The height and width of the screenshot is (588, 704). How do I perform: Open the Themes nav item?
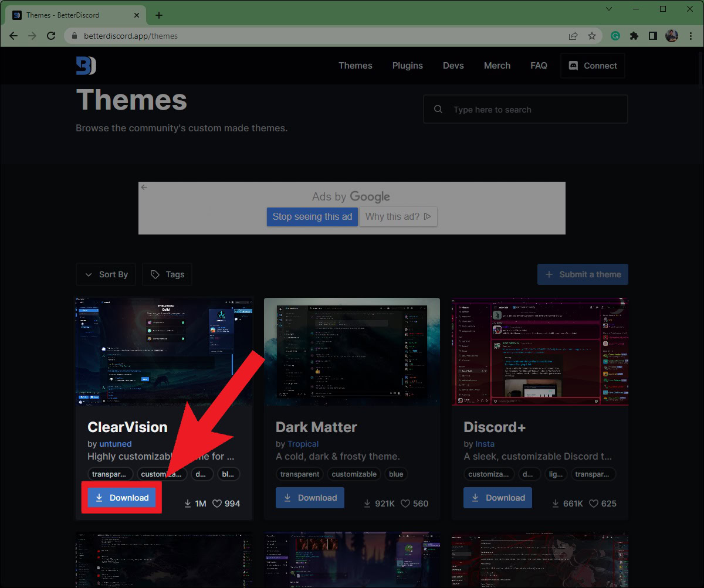(356, 66)
